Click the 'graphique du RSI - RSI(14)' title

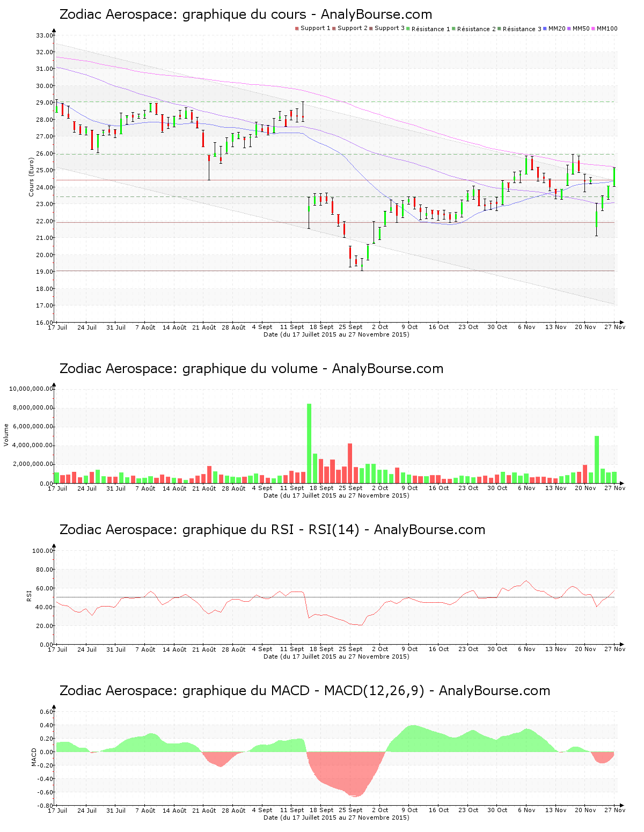(x=272, y=530)
